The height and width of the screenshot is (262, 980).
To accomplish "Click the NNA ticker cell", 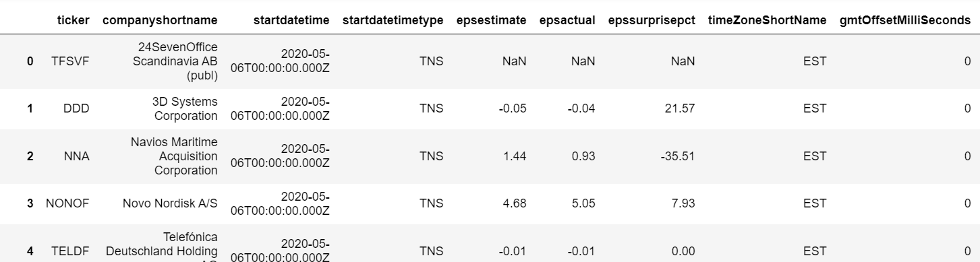I will [x=76, y=156].
